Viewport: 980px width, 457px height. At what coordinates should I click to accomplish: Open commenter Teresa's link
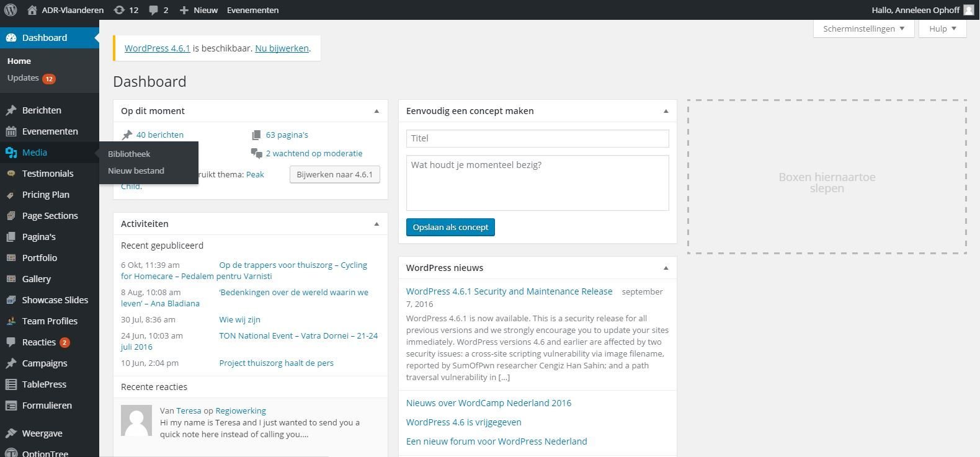(x=189, y=410)
